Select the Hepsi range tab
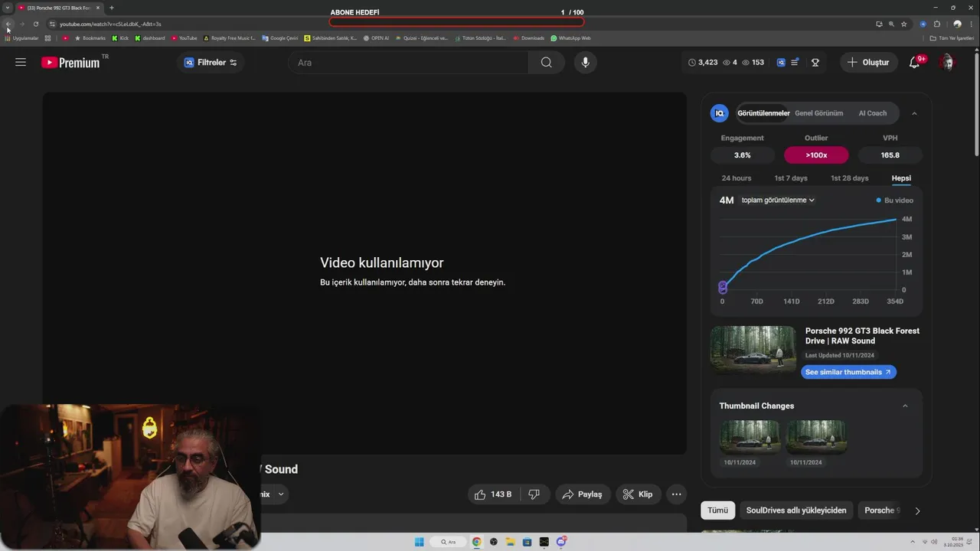The image size is (980, 551). pyautogui.click(x=901, y=178)
